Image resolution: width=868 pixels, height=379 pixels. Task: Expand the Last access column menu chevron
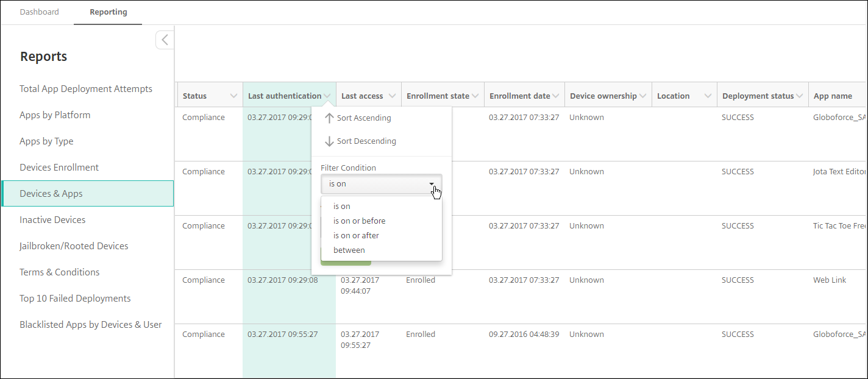[392, 96]
